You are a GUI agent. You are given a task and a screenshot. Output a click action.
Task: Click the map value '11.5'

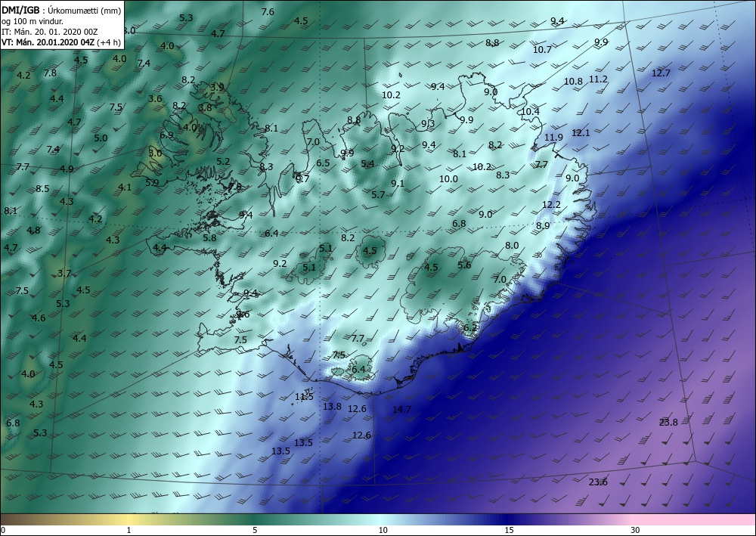point(304,397)
